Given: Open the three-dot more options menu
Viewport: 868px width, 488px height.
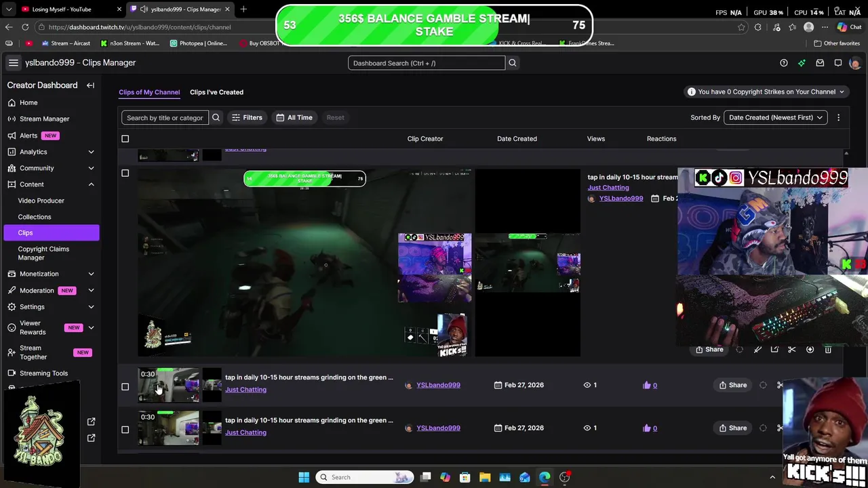Looking at the screenshot, I should [x=838, y=117].
